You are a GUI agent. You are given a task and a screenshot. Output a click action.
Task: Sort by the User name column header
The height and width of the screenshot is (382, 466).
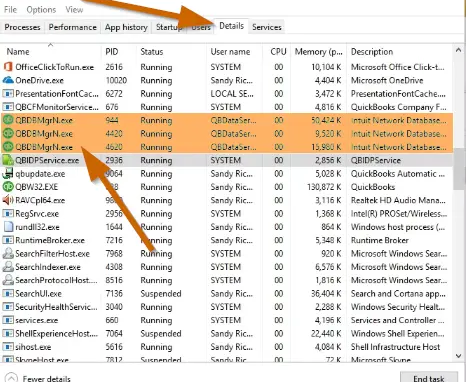pos(234,52)
